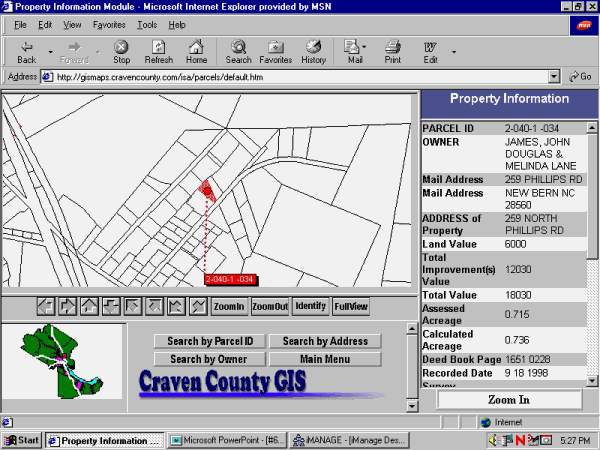This screenshot has height=450, width=600.
Task: Click the History toolbar icon
Action: coord(313,51)
